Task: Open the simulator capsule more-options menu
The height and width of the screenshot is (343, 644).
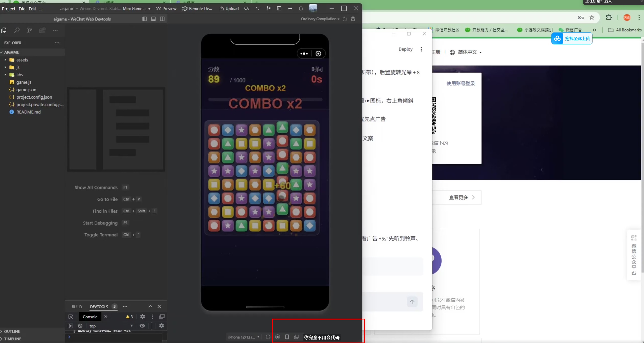Action: [x=304, y=54]
